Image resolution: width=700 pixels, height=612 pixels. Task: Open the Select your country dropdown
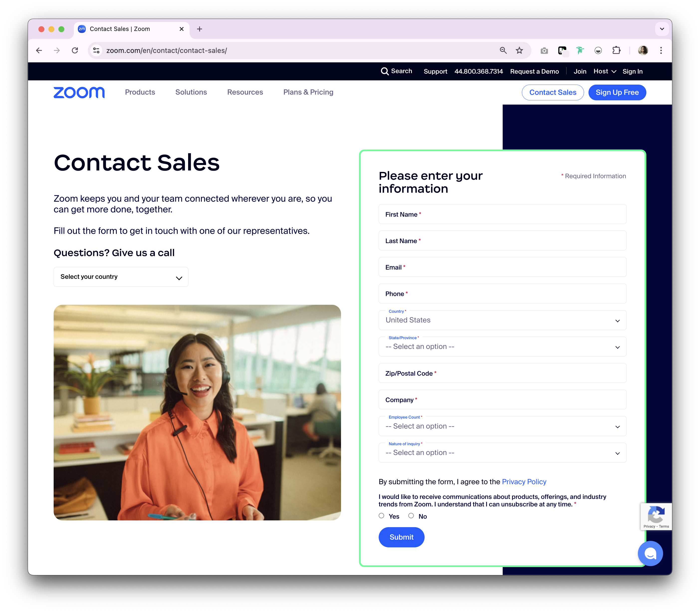[x=121, y=277]
